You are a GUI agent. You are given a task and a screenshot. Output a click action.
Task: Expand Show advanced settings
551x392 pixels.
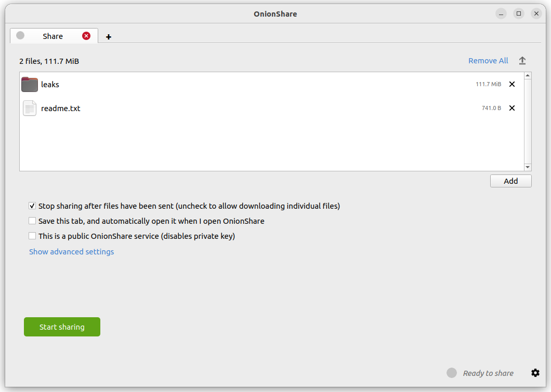point(71,252)
